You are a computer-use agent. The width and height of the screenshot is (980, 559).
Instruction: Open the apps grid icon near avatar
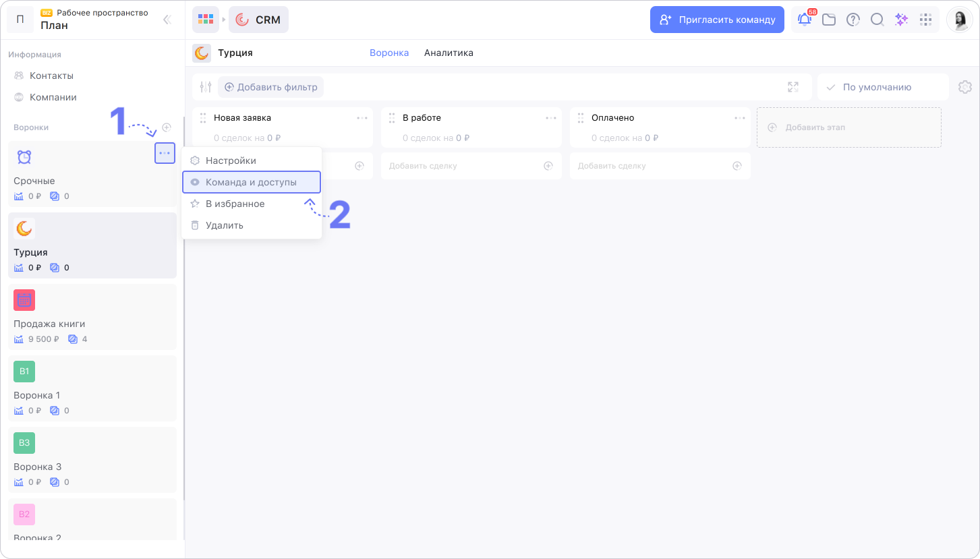926,20
